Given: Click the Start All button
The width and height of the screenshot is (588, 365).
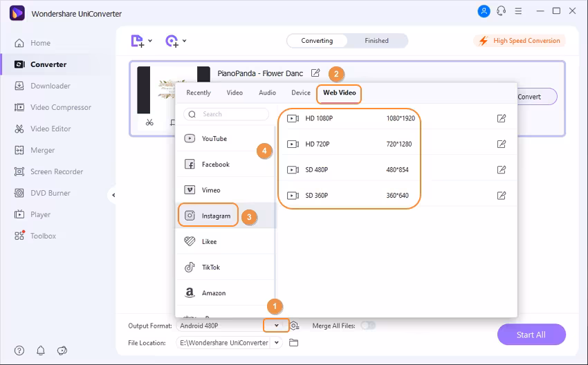Looking at the screenshot, I should [x=531, y=335].
